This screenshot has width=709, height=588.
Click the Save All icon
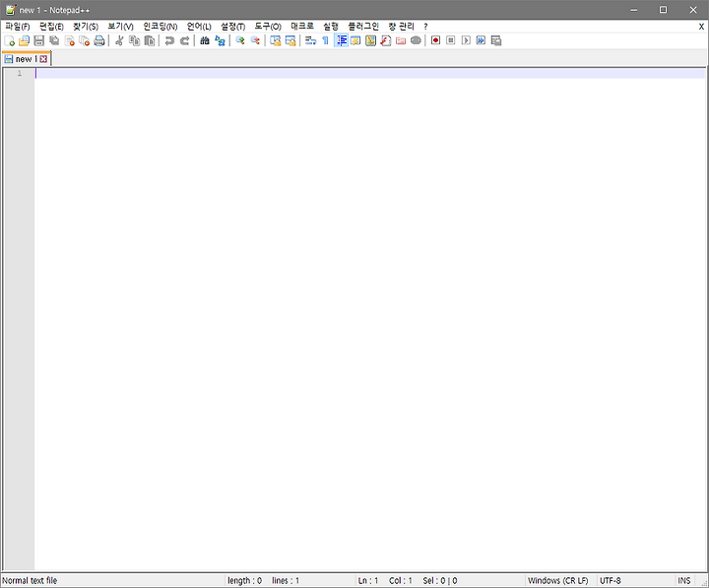coord(54,40)
